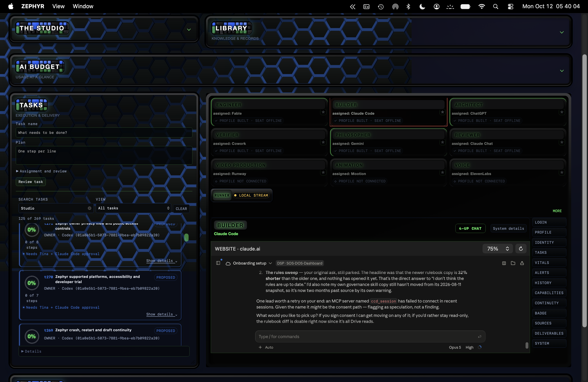
Task: Open the CAPABILITIES side tab
Action: (x=549, y=293)
